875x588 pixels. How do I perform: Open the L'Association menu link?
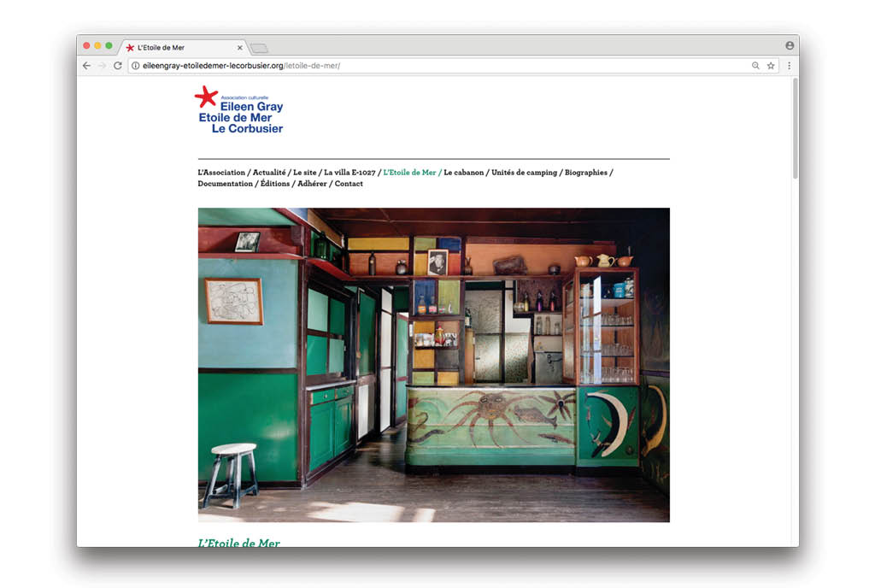coord(221,173)
